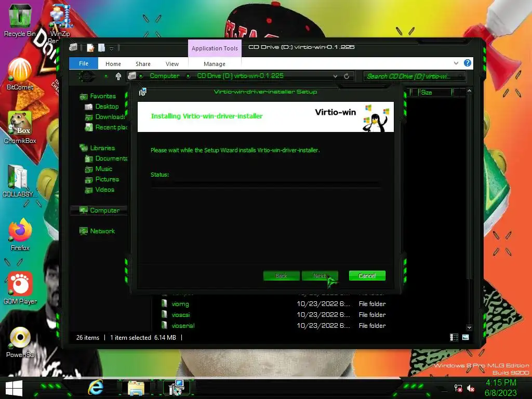Screen dimensions: 532x399
Task: Click muted volume tray icon
Action: coord(471,388)
